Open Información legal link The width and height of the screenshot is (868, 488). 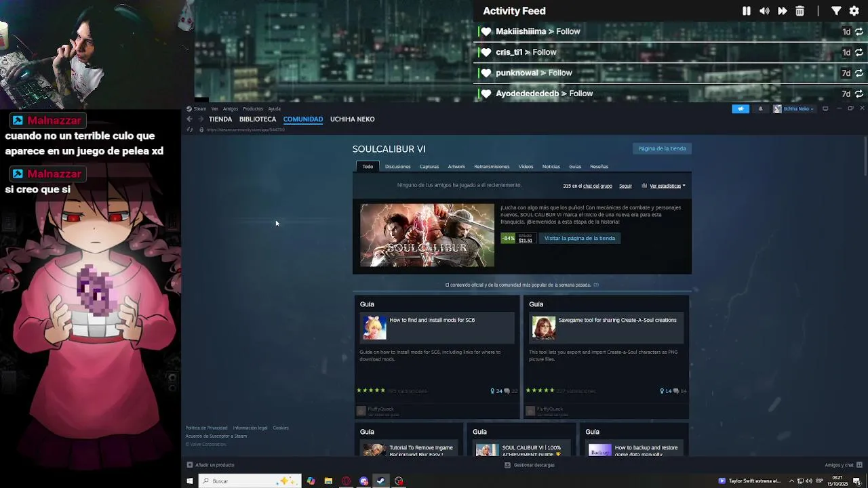[250, 428]
